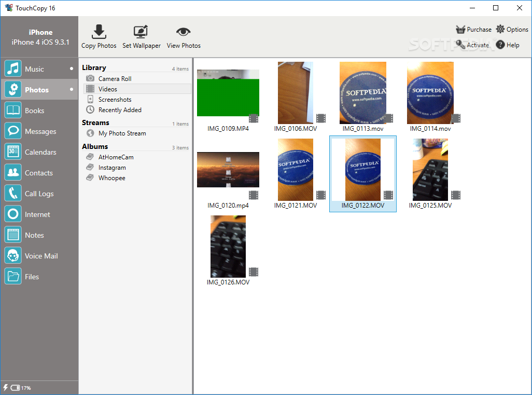Click the Screenshots phone icon
Image resolution: width=532 pixels, height=395 pixels.
click(90, 99)
